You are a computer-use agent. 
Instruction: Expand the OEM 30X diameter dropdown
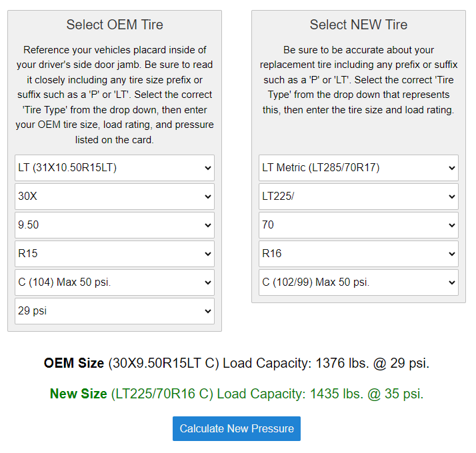coord(114,197)
